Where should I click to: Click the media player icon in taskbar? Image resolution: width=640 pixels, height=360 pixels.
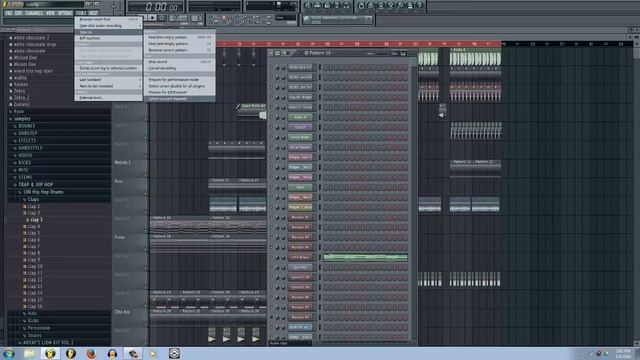pyautogui.click(x=153, y=353)
